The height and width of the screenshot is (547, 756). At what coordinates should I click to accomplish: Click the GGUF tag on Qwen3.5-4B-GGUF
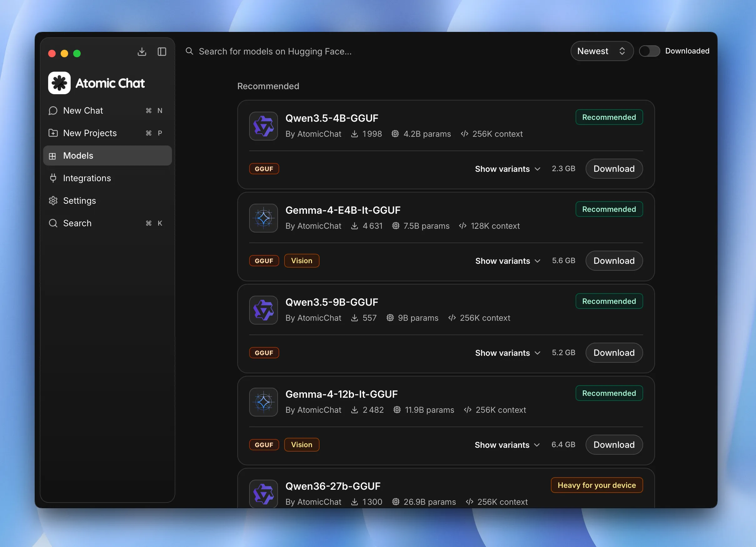(264, 169)
